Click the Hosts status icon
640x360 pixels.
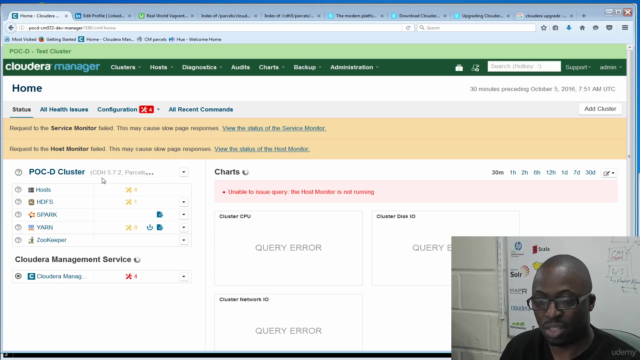[18, 190]
